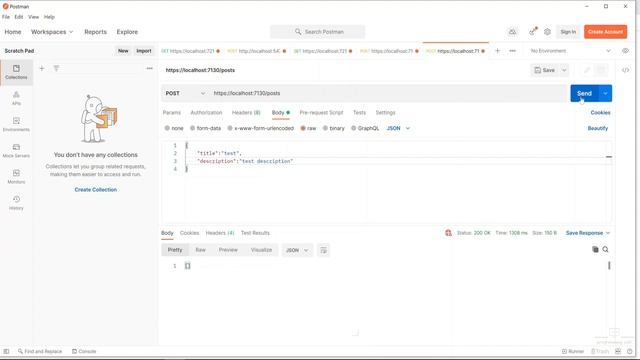The width and height of the screenshot is (640, 360).
Task: Click the network info globe icon near Status
Action: 448,233
